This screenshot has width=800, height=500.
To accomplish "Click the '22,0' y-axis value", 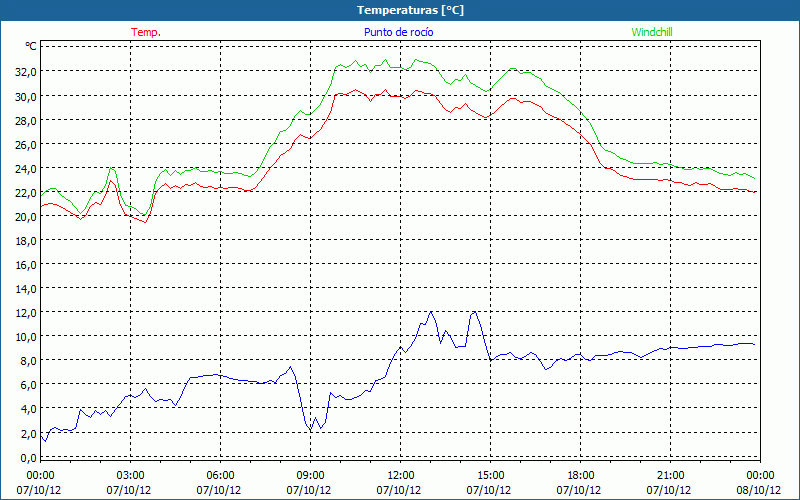I will (26, 192).
